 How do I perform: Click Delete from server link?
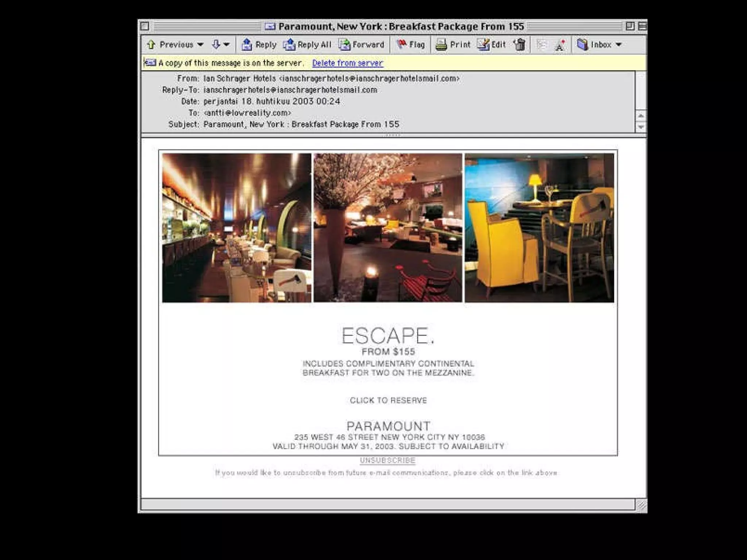tap(347, 63)
